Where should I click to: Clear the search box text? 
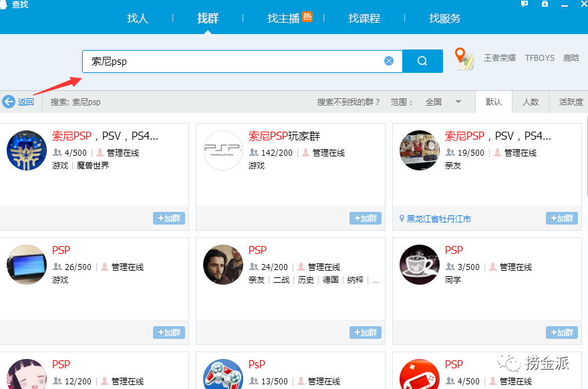click(x=389, y=61)
